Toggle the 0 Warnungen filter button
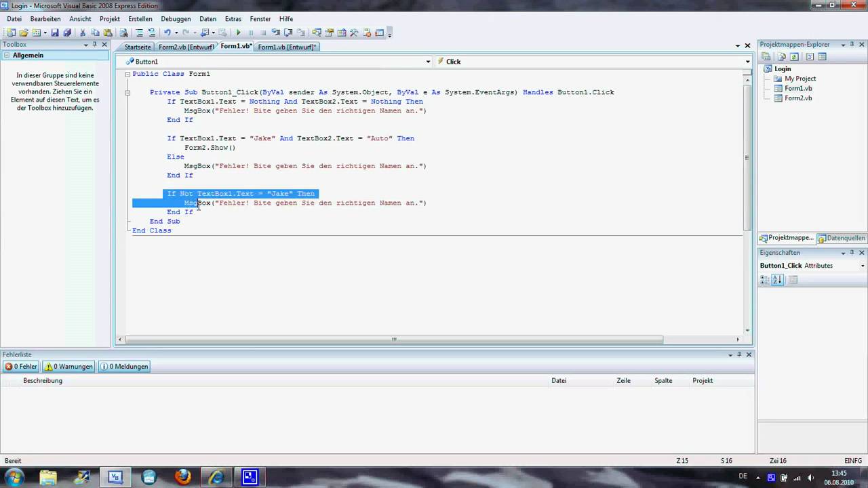 click(68, 367)
